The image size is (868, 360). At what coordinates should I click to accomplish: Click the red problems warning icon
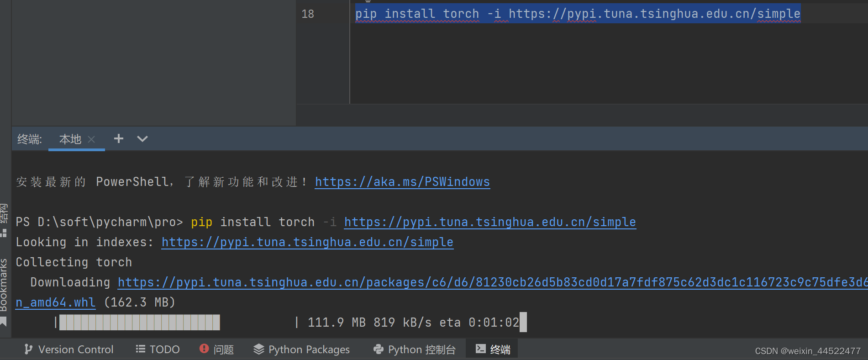click(204, 349)
